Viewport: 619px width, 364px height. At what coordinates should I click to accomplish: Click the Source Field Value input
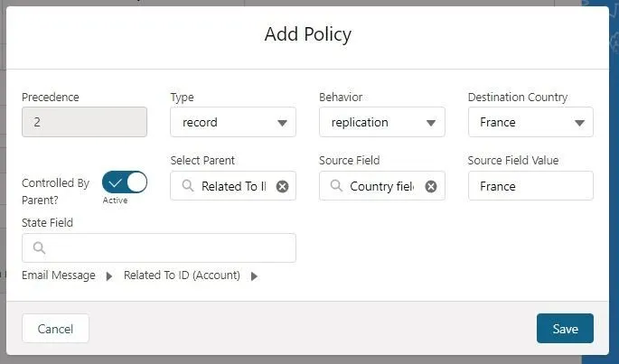tap(530, 186)
